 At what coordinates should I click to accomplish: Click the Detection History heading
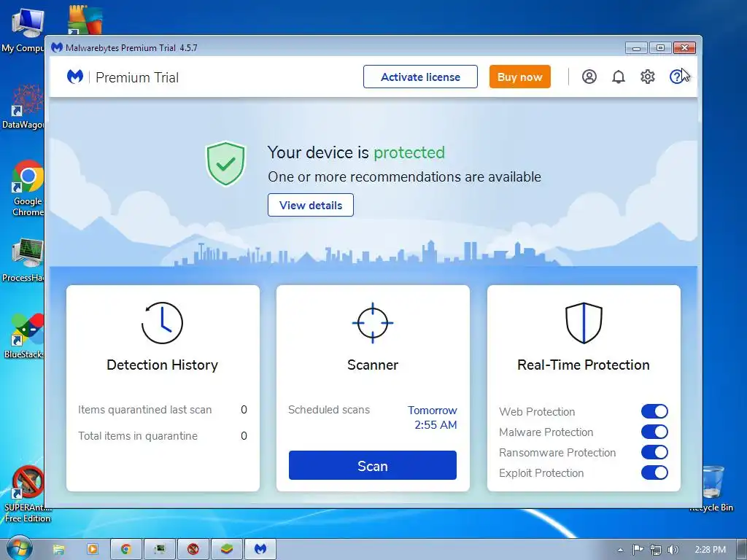click(163, 365)
